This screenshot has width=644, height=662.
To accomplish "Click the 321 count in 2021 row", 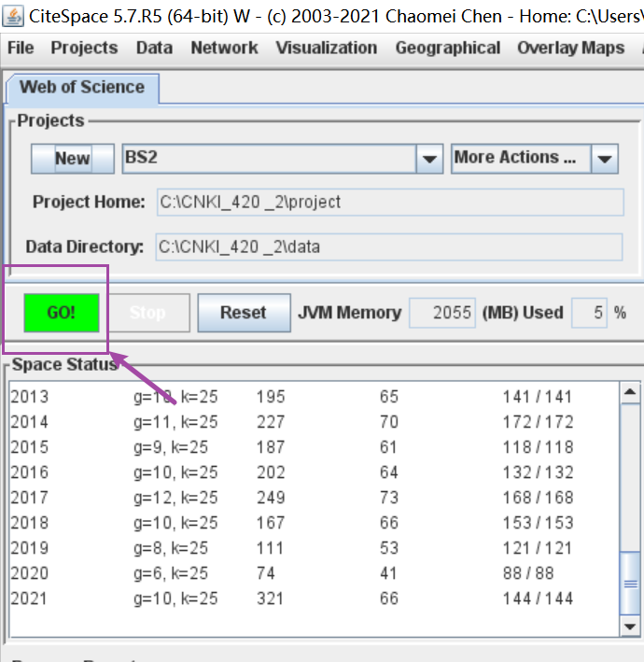I will tap(270, 599).
